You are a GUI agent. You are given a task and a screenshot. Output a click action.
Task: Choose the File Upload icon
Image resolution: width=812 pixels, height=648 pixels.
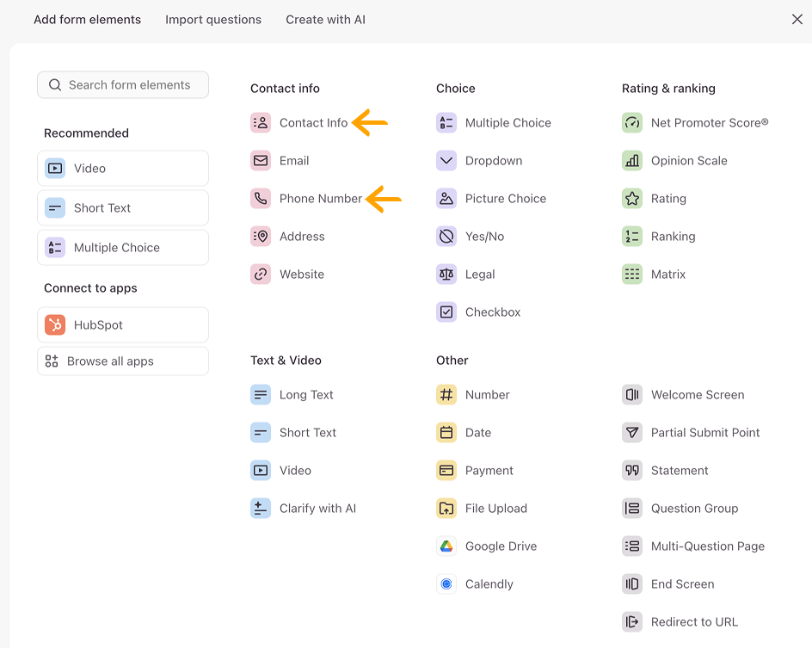(446, 508)
